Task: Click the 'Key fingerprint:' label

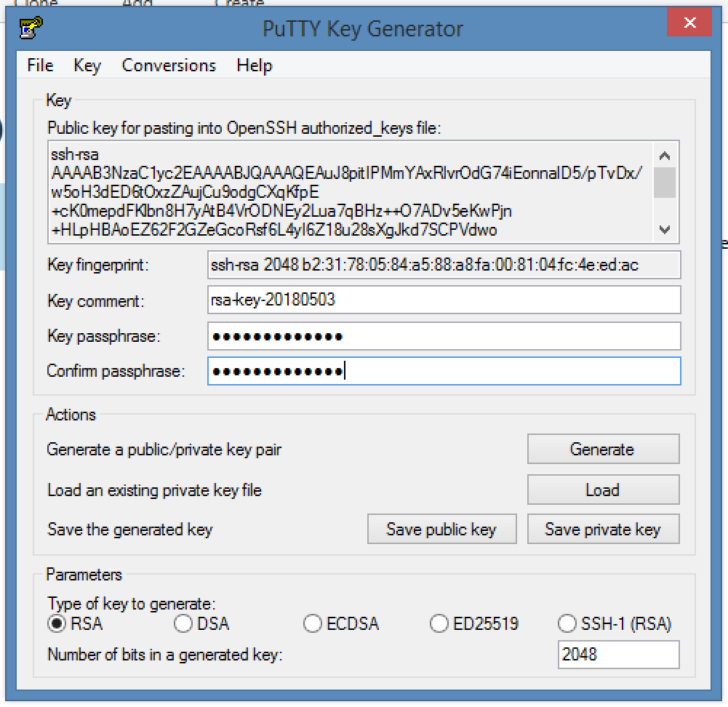Action: pyautogui.click(x=98, y=265)
